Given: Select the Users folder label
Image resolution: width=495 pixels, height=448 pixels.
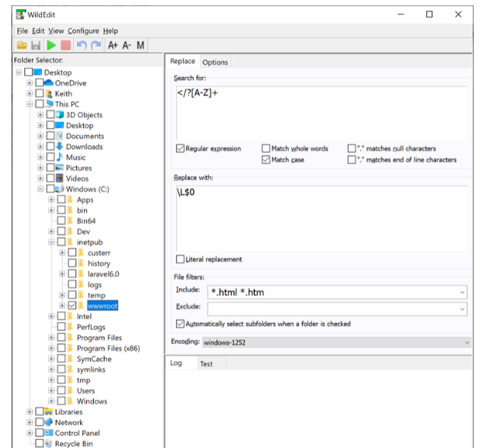Looking at the screenshot, I should pos(86,391).
